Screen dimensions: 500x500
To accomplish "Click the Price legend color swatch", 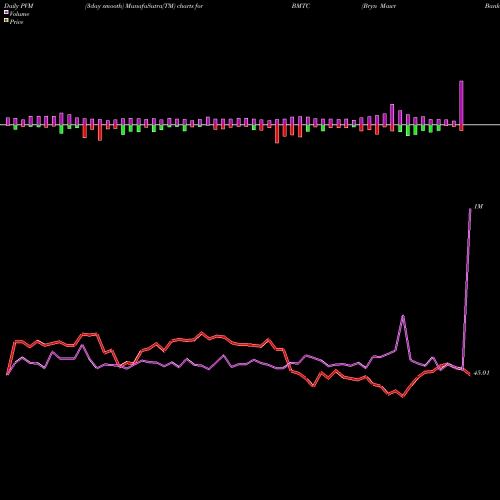I will point(6,21).
